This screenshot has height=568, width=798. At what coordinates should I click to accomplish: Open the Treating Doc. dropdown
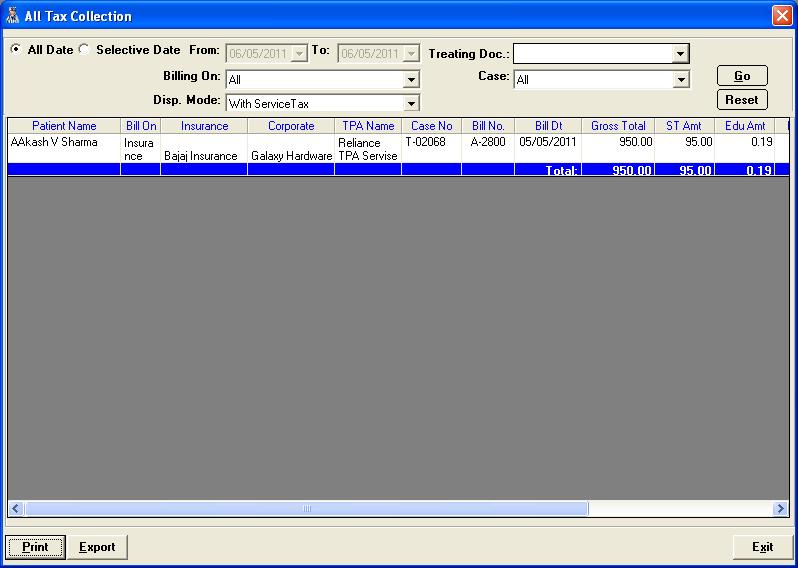(x=680, y=54)
